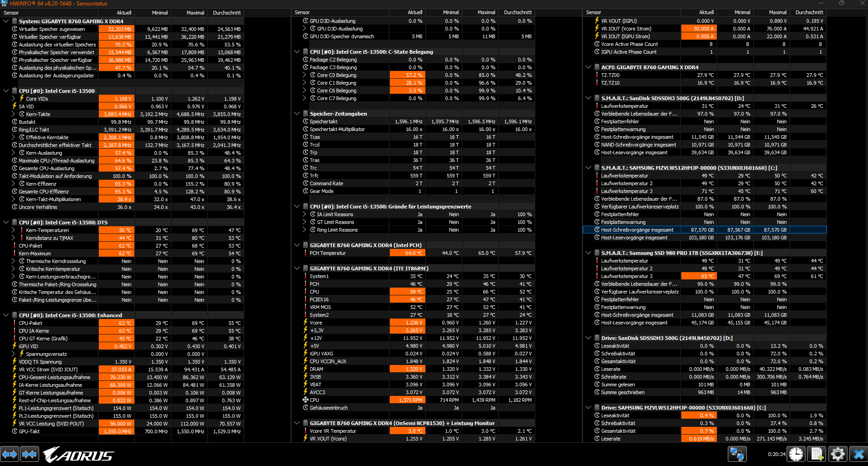
Task: Select the Thermische Kerndrosselung row
Action: 122,261
